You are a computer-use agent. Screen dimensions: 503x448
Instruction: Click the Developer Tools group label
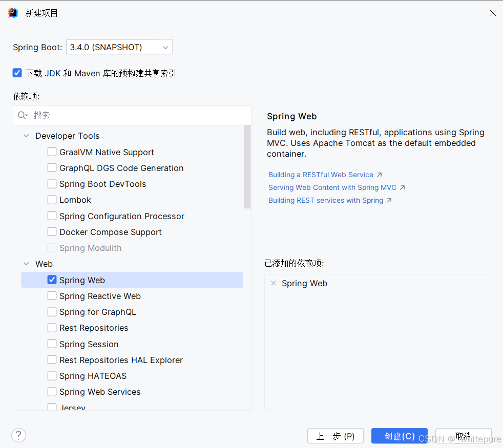point(68,136)
